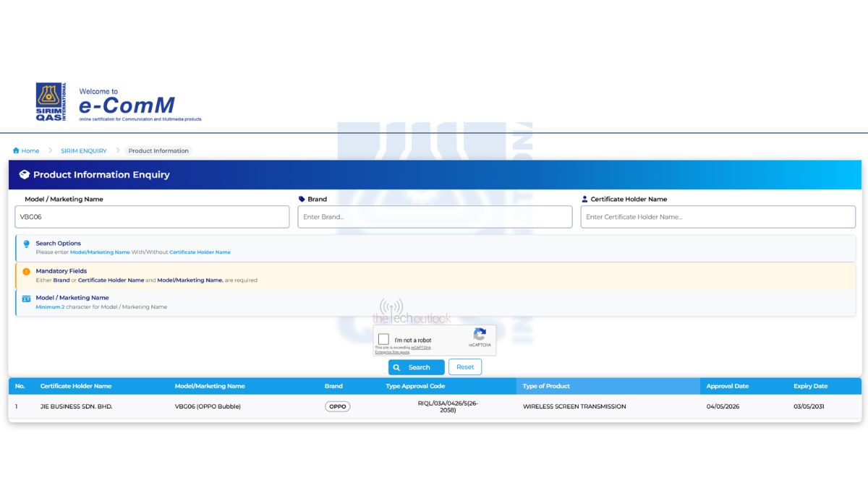Click the warning icon for Mandatory Fields
Image resolution: width=868 pixels, height=488 pixels.
coord(27,272)
